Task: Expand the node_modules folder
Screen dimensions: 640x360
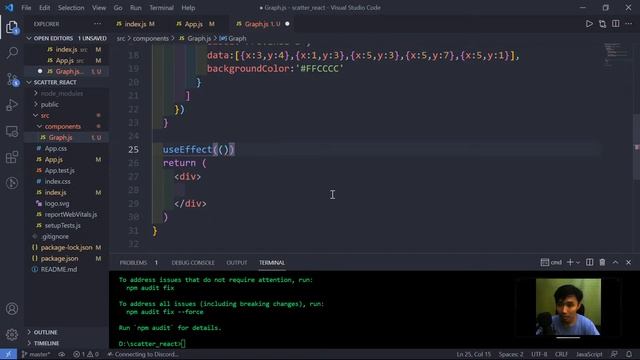Action: point(62,93)
